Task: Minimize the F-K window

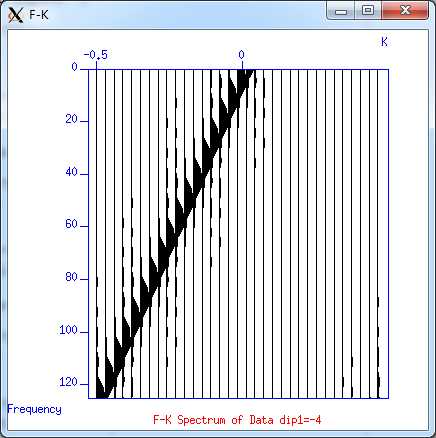Action: click(x=341, y=11)
